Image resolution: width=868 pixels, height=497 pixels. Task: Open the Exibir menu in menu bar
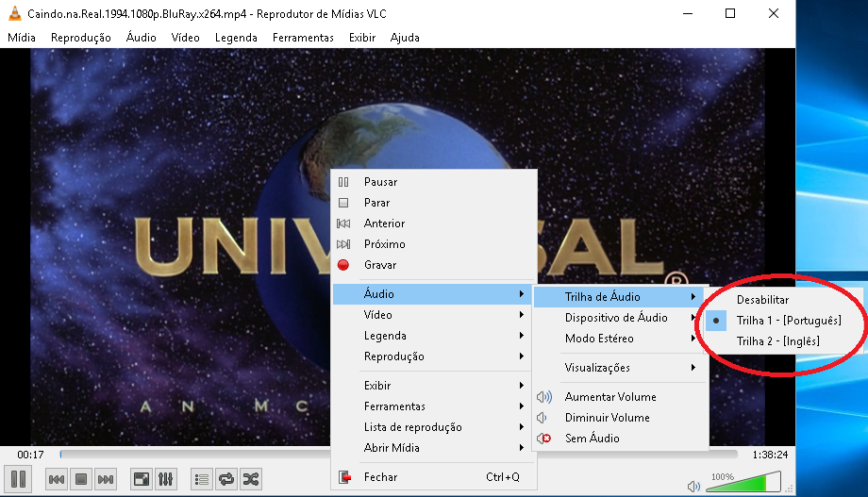point(362,38)
